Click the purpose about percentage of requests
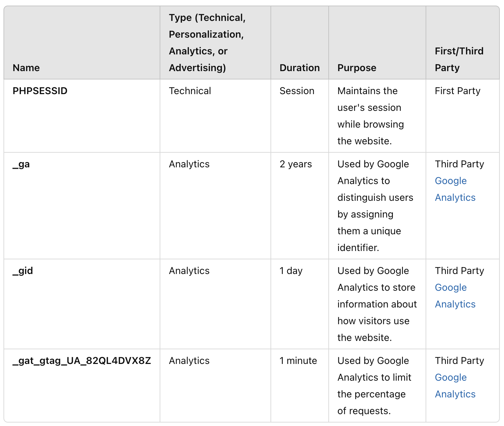 (x=374, y=386)
